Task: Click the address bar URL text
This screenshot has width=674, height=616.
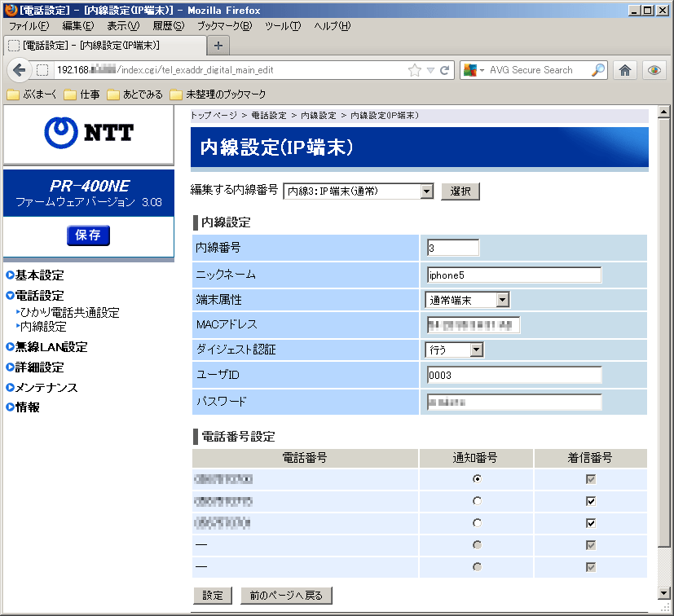Action: tap(165, 70)
